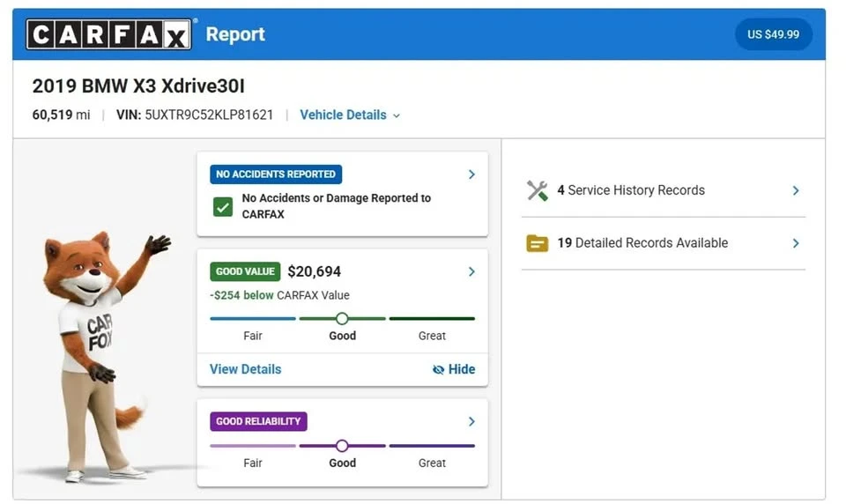Click 'Great' label under reliability slider
This screenshot has height=504, width=846.
coord(432,463)
